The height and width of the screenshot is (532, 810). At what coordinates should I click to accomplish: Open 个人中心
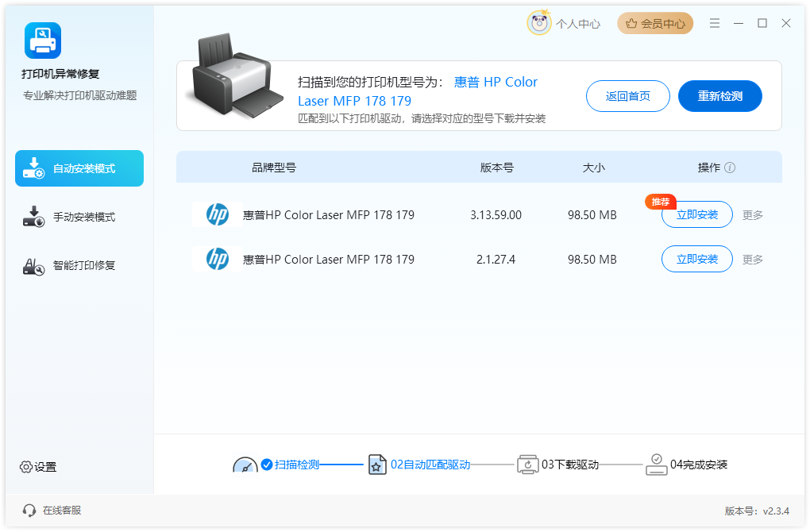pyautogui.click(x=578, y=24)
